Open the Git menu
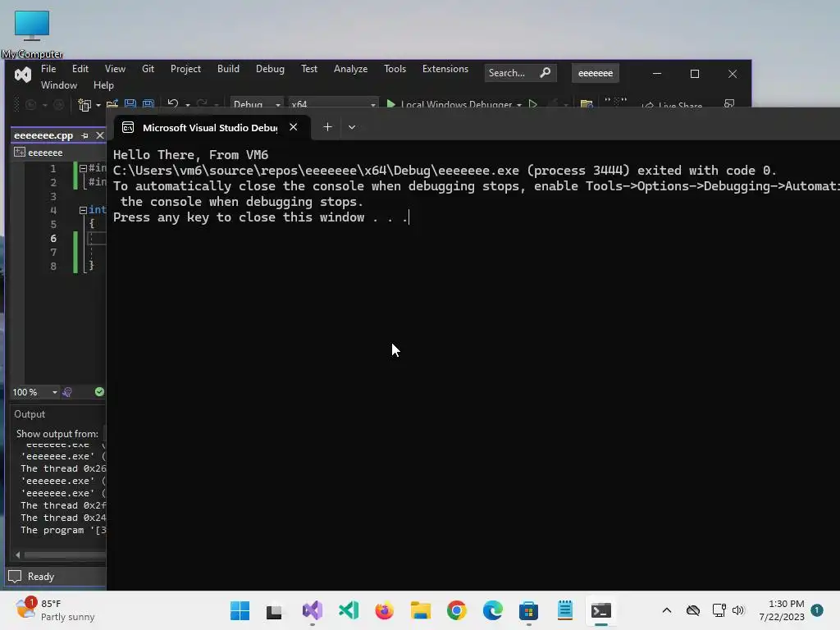The width and height of the screenshot is (840, 630). (x=148, y=69)
